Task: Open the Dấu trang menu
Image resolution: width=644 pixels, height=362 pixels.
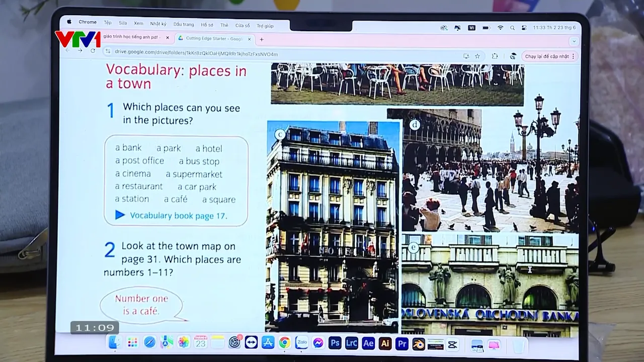Action: 184,24
